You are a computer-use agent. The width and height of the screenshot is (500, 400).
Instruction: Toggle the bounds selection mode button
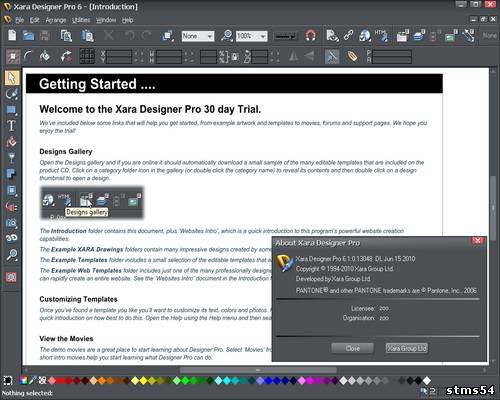point(13,57)
